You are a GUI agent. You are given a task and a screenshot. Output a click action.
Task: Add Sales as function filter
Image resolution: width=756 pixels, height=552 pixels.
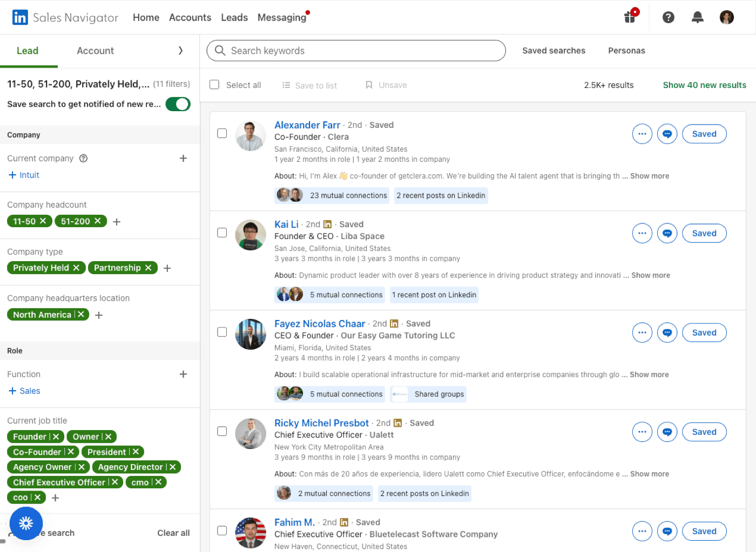tap(25, 391)
